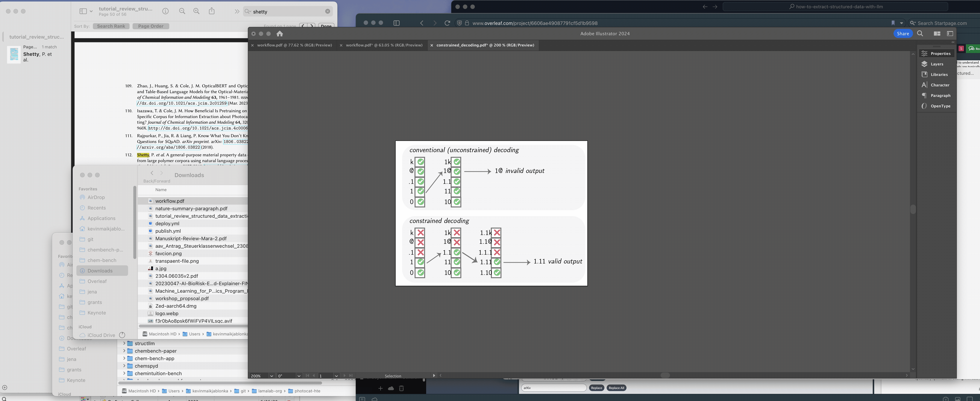Switch to workflow.pdf 77.62% tab

click(x=294, y=45)
